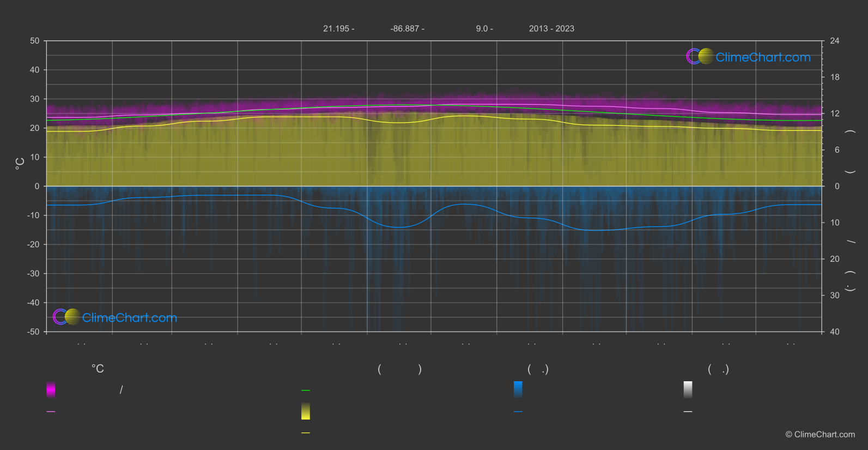Click the yellow line legend marker
Viewport: 868px width, 450px height.
[306, 433]
